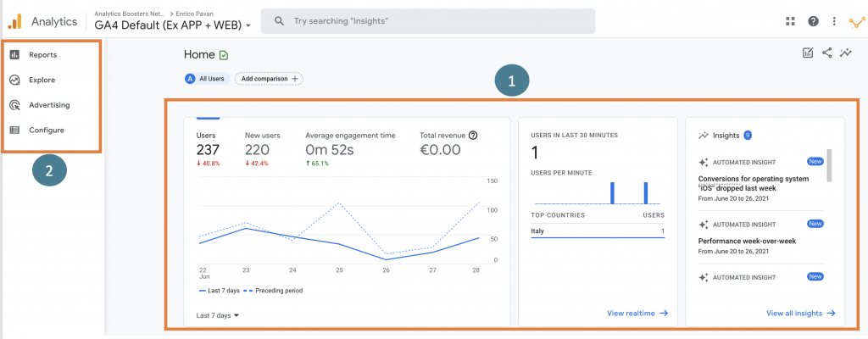
Task: Click the help question mark icon
Action: [813, 22]
